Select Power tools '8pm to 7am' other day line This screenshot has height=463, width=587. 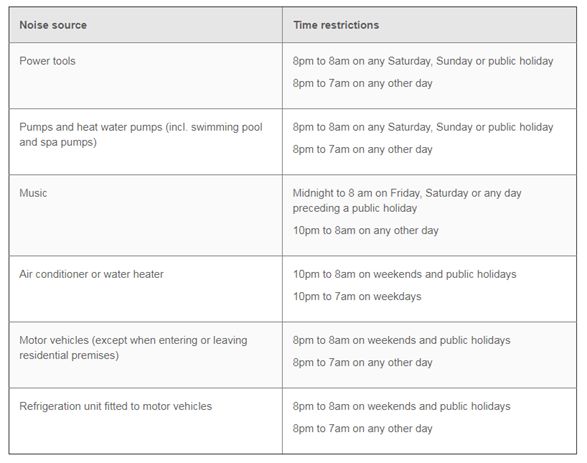click(362, 83)
